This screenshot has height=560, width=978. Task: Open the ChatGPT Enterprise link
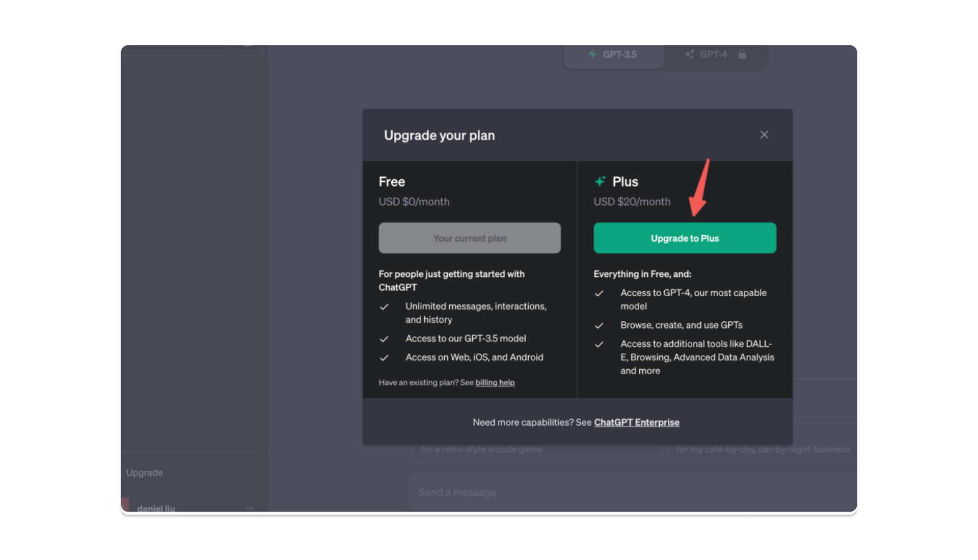click(636, 423)
